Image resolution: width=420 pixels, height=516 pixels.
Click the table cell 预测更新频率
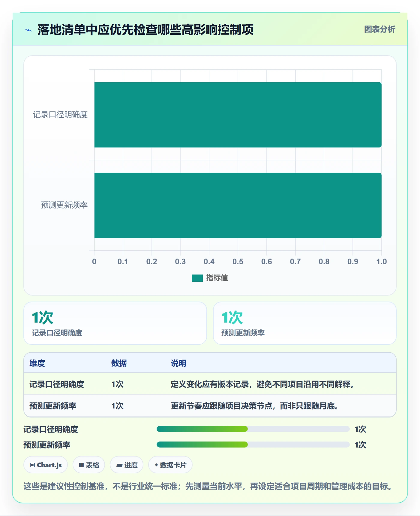[x=53, y=406]
